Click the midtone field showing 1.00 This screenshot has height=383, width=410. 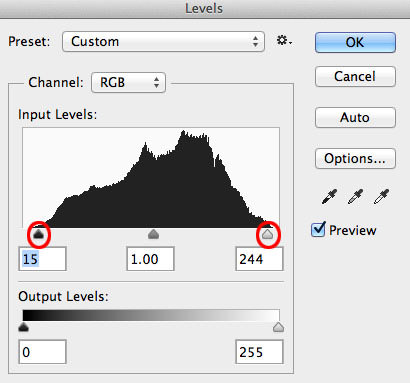[x=150, y=259]
